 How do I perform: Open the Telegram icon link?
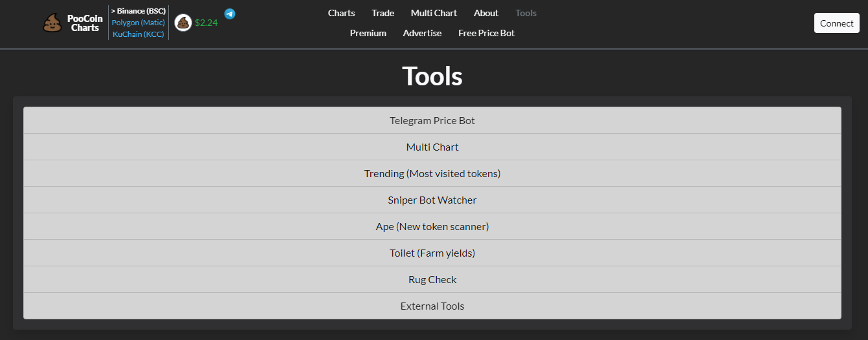(230, 14)
